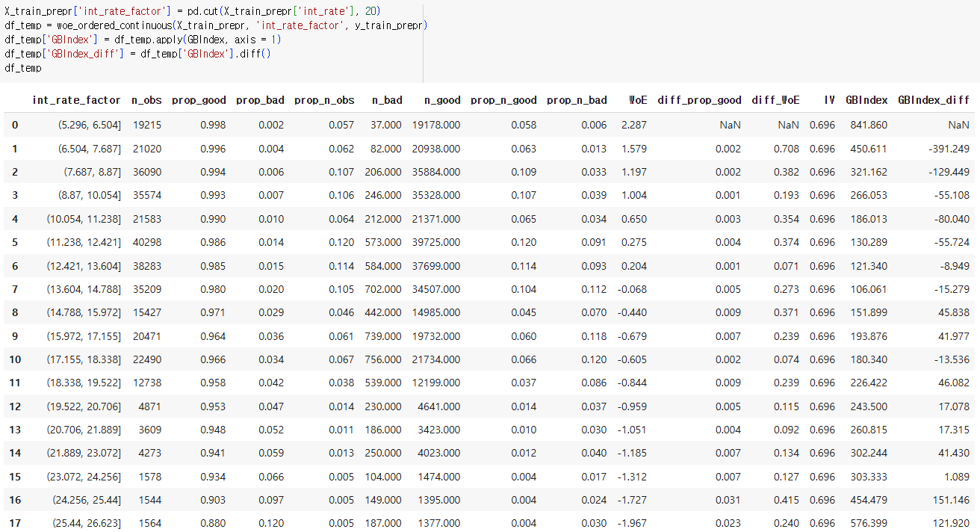The height and width of the screenshot is (532, 980).
Task: Select the n_good value 1377.000
Action: click(x=439, y=524)
